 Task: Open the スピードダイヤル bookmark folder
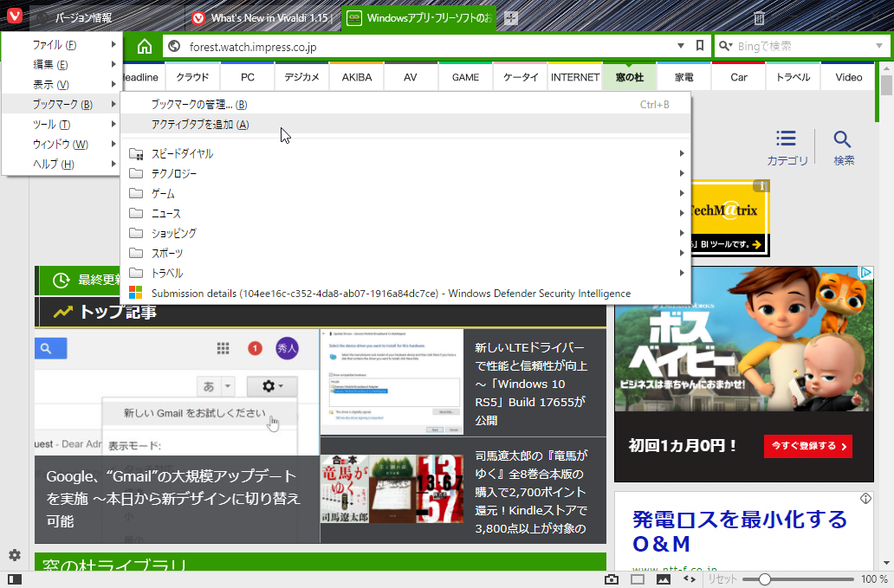(405, 153)
